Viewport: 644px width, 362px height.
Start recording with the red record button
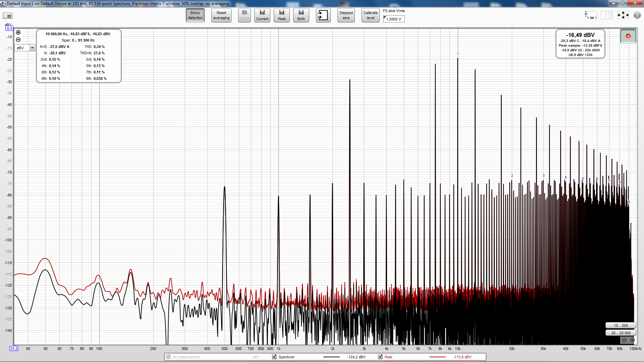pos(628,36)
